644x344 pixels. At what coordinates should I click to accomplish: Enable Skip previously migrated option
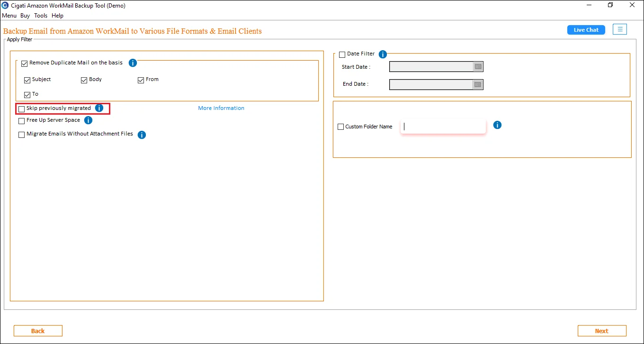click(x=21, y=109)
